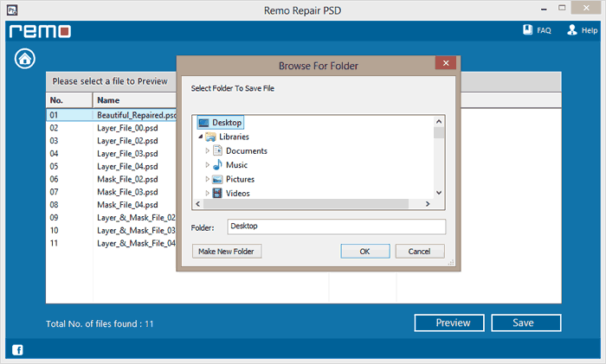
Task: Close the Browse For Folder dialog
Action: click(x=446, y=63)
